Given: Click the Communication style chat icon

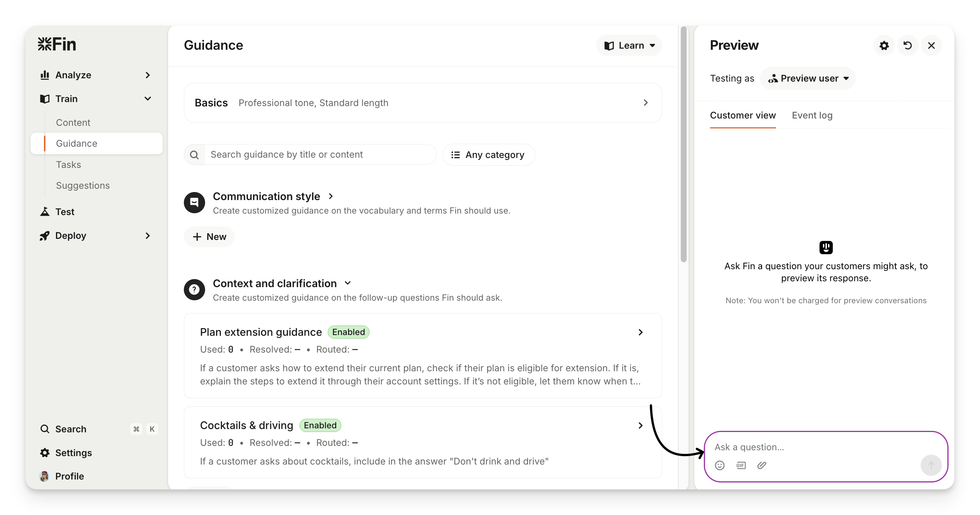Looking at the screenshot, I should coord(194,202).
